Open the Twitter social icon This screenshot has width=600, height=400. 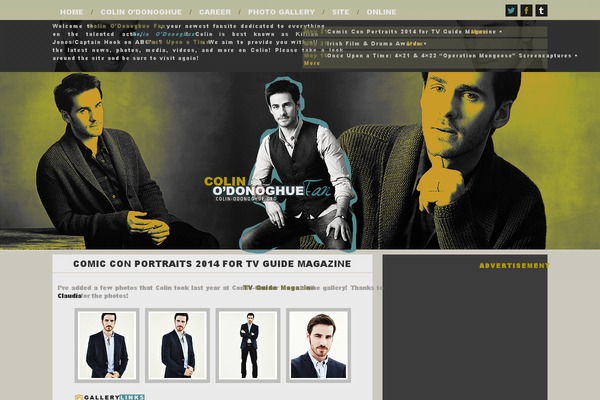[511, 10]
